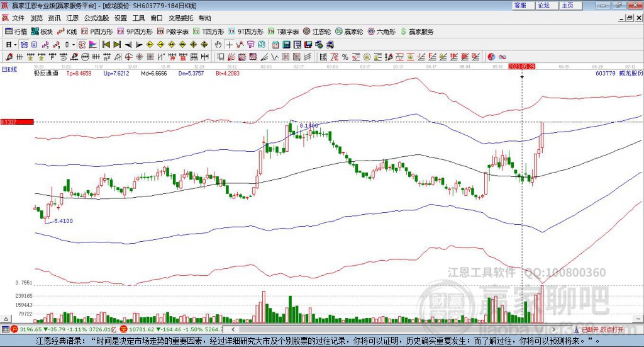Click the blue infinity icon
This screenshot has width=644, height=347.
point(502,57)
